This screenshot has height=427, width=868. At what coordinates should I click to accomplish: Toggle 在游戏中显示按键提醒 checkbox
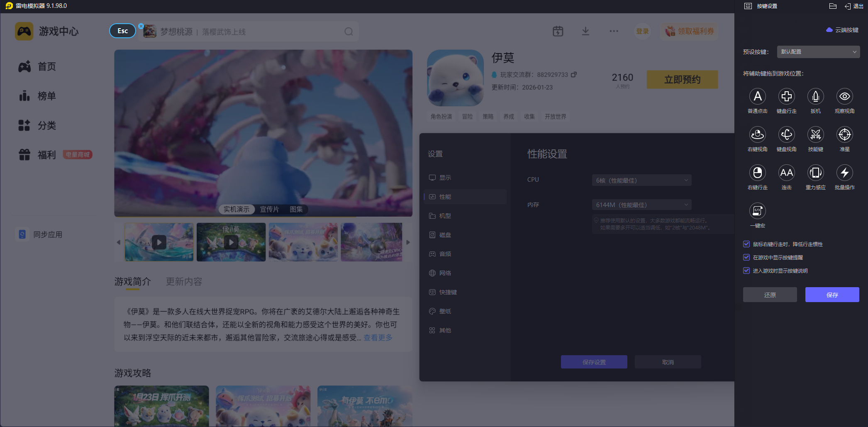(746, 257)
